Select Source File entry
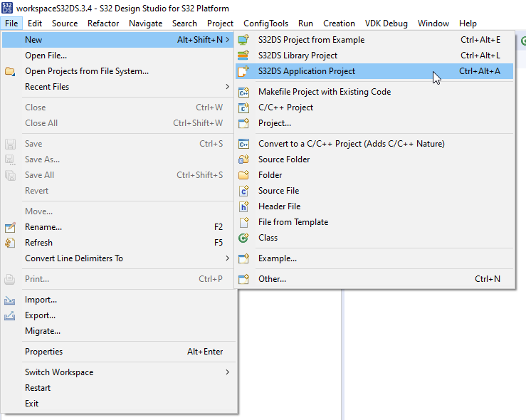The image size is (526, 420). (374, 191)
